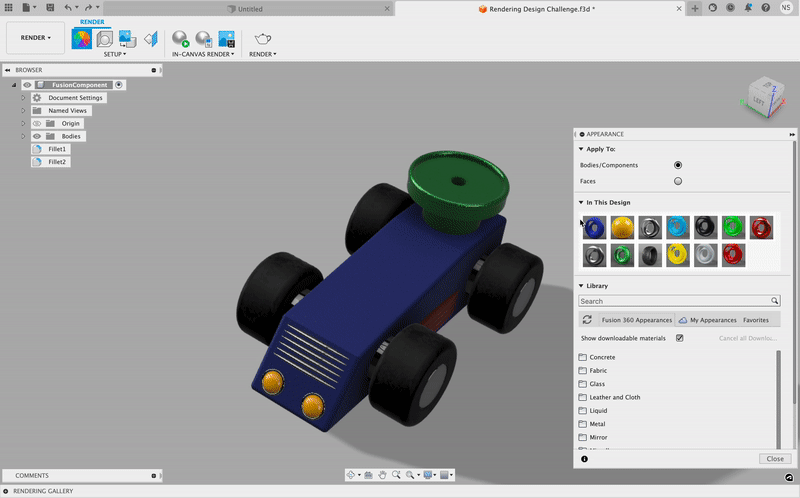Open the SETUP dropdown menu

click(x=115, y=54)
